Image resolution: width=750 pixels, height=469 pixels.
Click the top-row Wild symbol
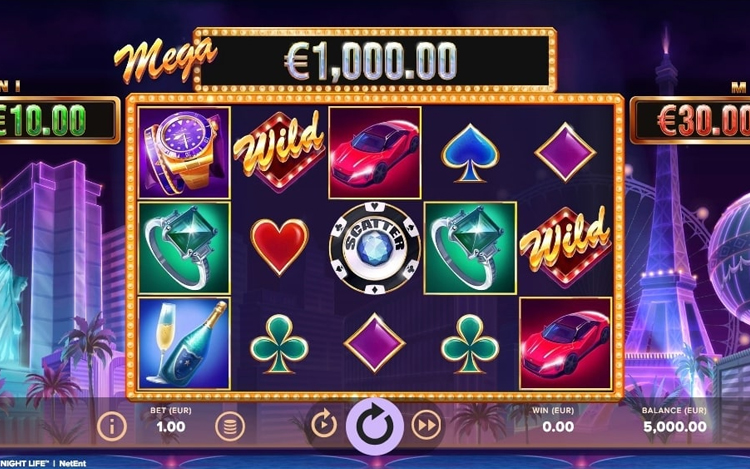click(x=279, y=150)
